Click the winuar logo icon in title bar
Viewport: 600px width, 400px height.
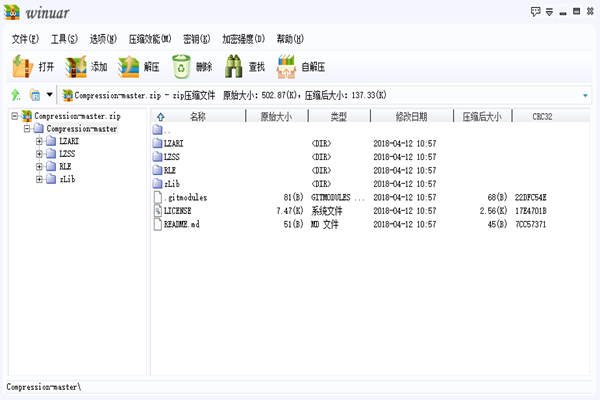(12, 12)
